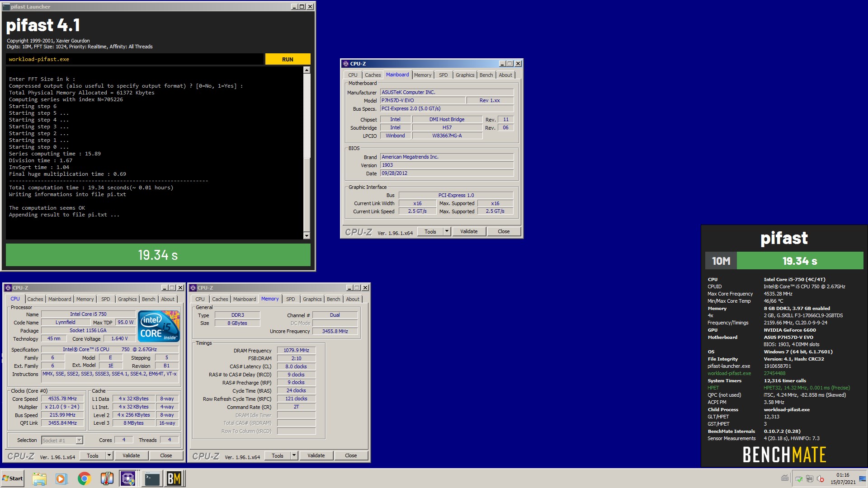The height and width of the screenshot is (488, 868).
Task: Click the title bar icon of Memory CPU-Z window
Action: [193, 288]
